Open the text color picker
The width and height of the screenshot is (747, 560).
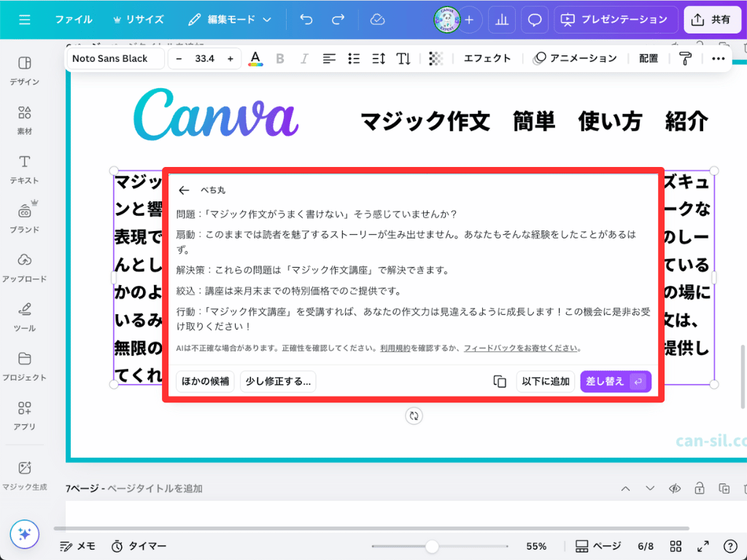pyautogui.click(x=255, y=58)
